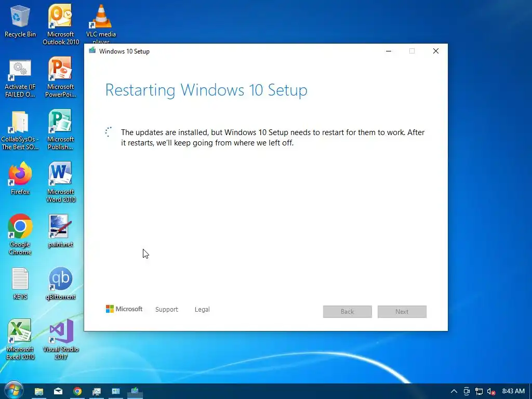Open the Mail app in taskbar

tap(58, 391)
